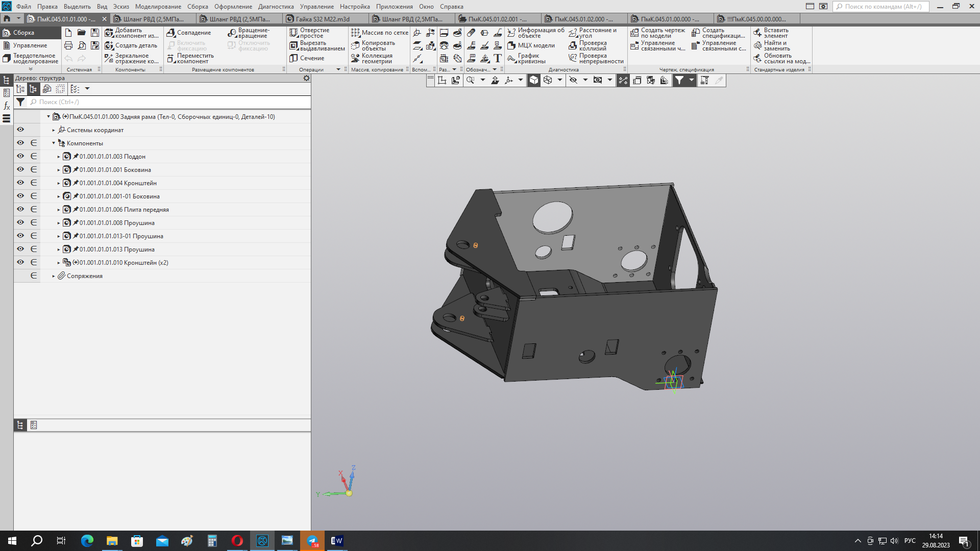Click Добавить компонент из файла icon
The width and height of the screenshot is (980, 551).
[109, 33]
